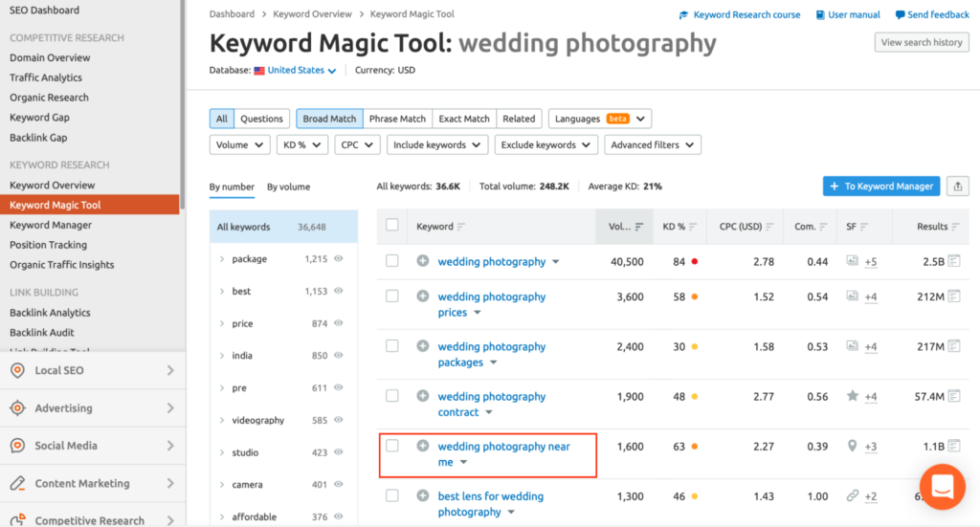
Task: Sort by KD % column sort icon
Action: pos(693,227)
